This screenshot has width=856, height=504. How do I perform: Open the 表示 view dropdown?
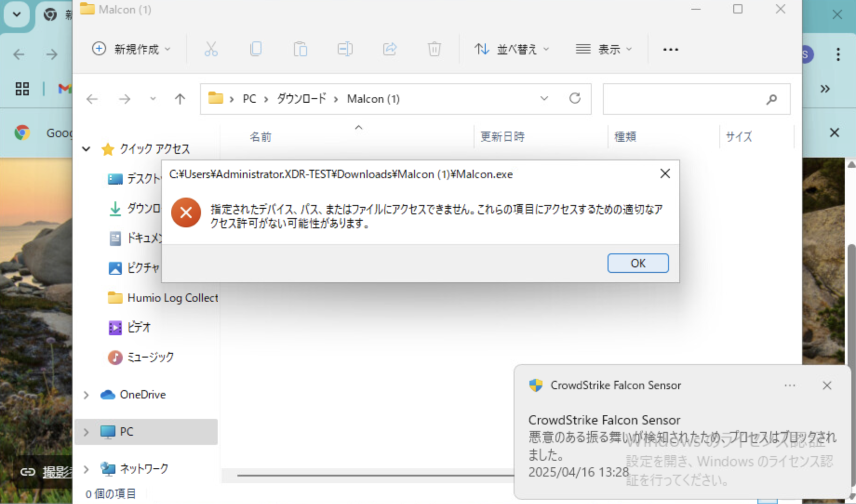(x=604, y=49)
